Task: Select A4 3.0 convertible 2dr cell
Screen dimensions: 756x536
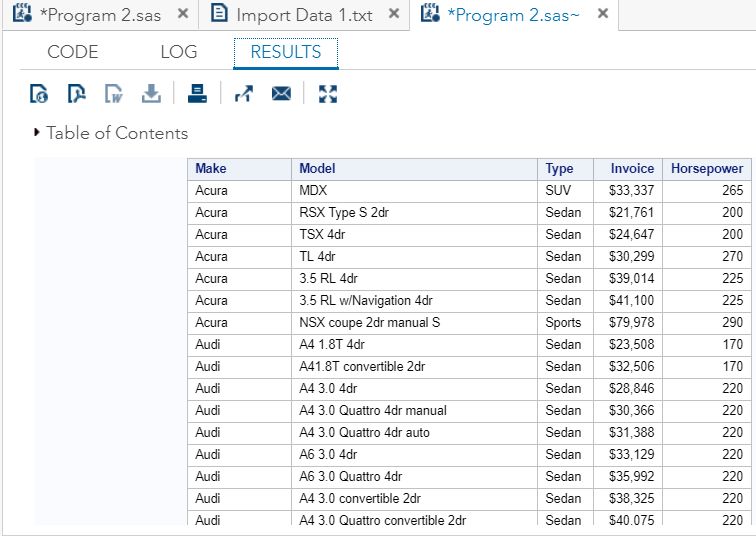Action: [x=414, y=499]
